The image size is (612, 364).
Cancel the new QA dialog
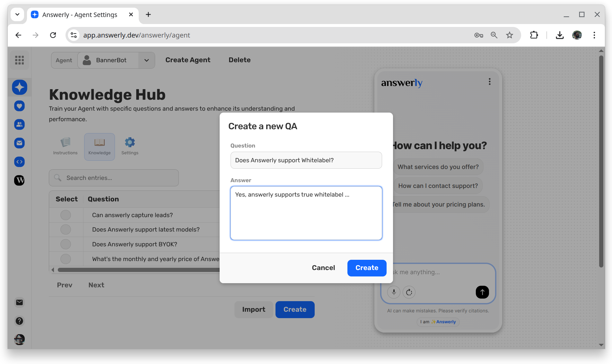[323, 268]
